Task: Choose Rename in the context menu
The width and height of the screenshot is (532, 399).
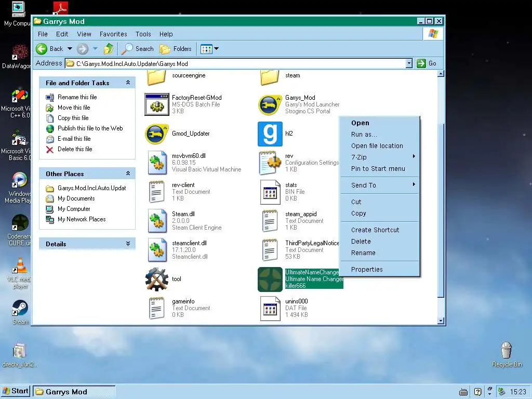Action: 380,253
